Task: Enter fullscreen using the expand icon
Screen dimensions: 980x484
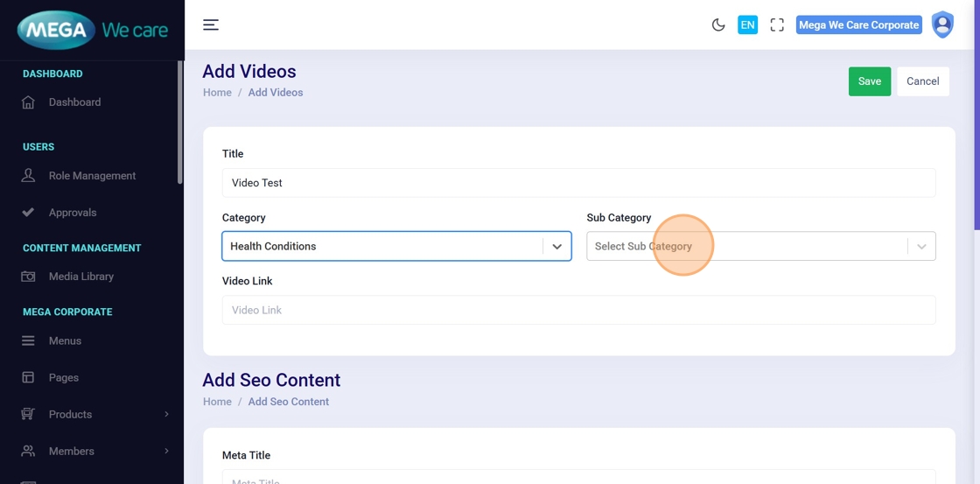Action: (x=777, y=25)
